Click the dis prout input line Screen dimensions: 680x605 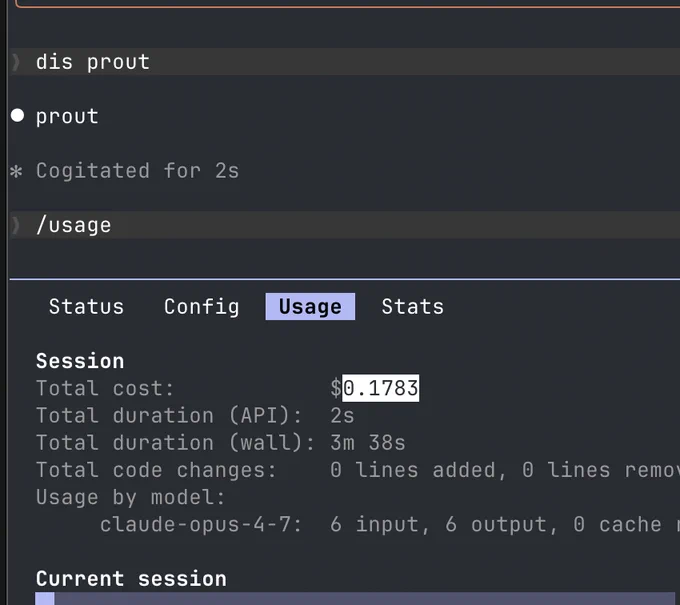345,62
